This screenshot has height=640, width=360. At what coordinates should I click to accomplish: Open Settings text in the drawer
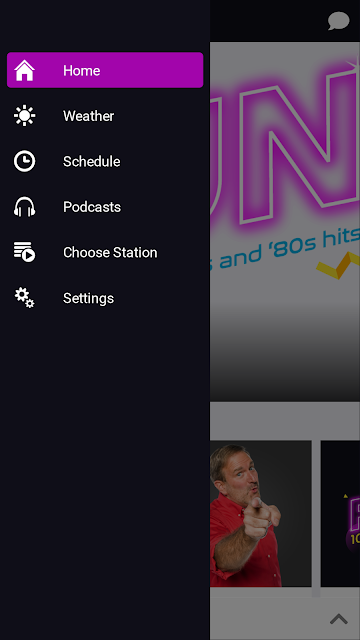tap(89, 298)
